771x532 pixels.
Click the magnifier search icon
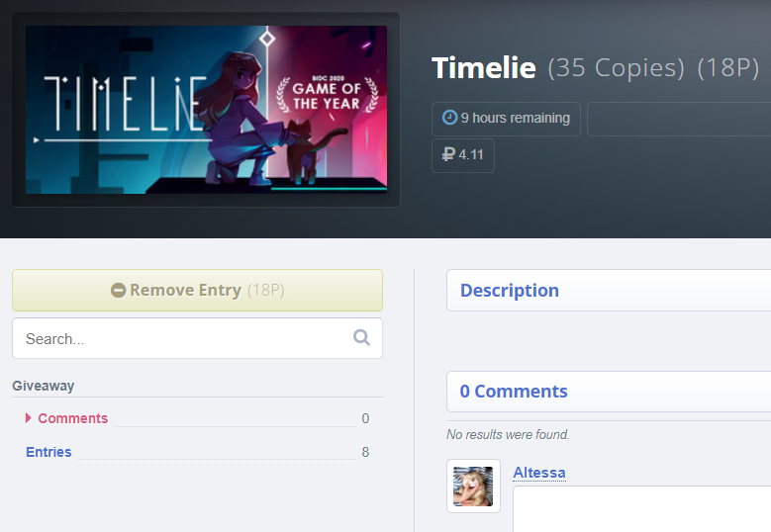(x=361, y=337)
